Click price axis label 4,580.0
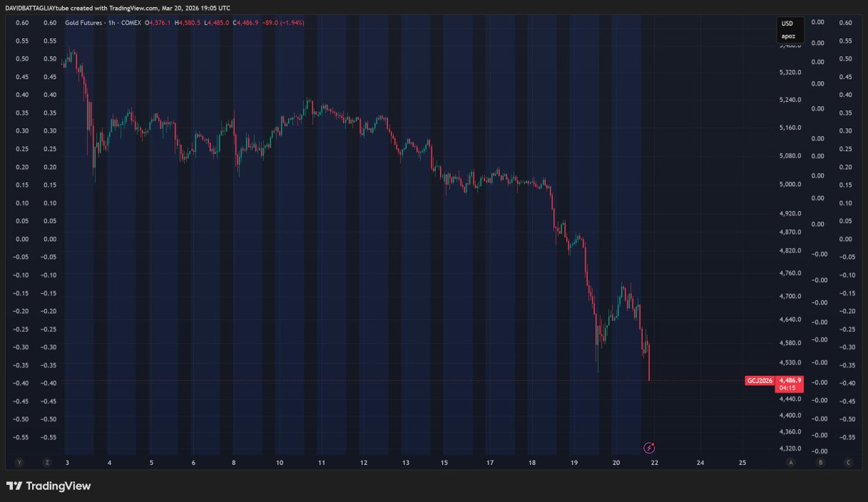Viewport: 868px width, 502px height. 790,344
